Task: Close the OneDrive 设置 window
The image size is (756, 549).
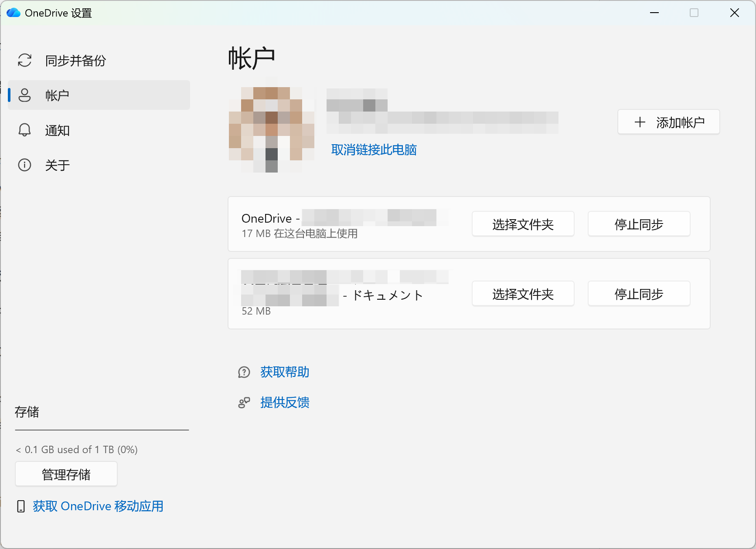Action: point(735,13)
